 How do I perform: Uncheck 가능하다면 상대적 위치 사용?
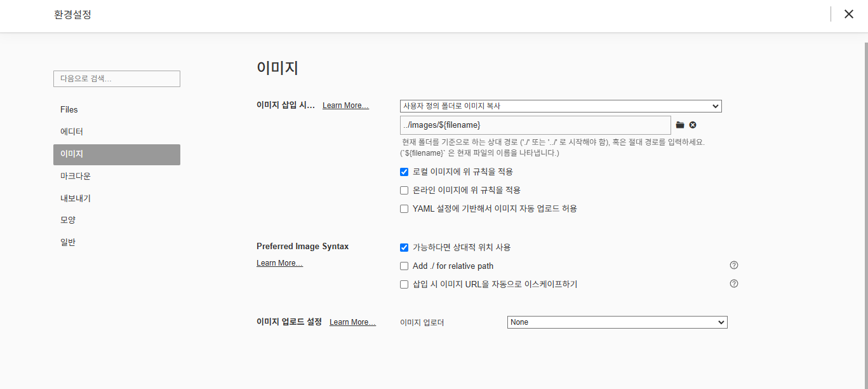pyautogui.click(x=404, y=247)
